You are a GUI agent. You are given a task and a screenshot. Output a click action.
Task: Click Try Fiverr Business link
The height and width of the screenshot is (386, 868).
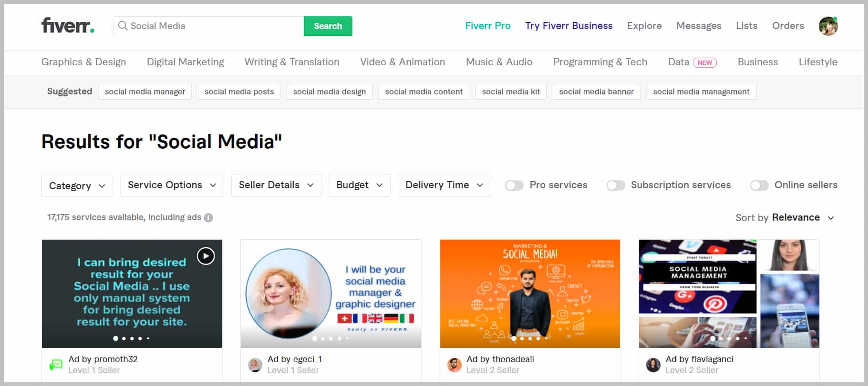pos(569,26)
